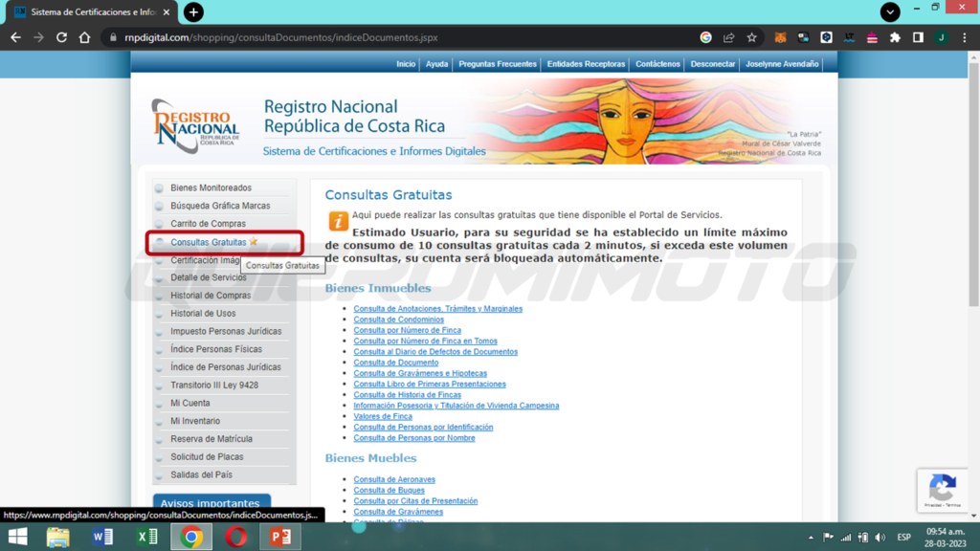Open Consulta de Personas por Nombre
980x551 pixels.
pyautogui.click(x=414, y=438)
